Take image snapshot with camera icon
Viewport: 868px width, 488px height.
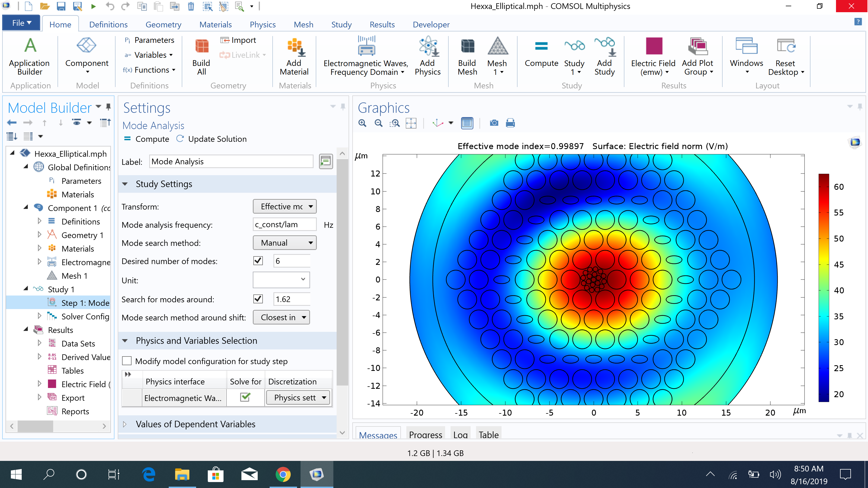point(494,123)
